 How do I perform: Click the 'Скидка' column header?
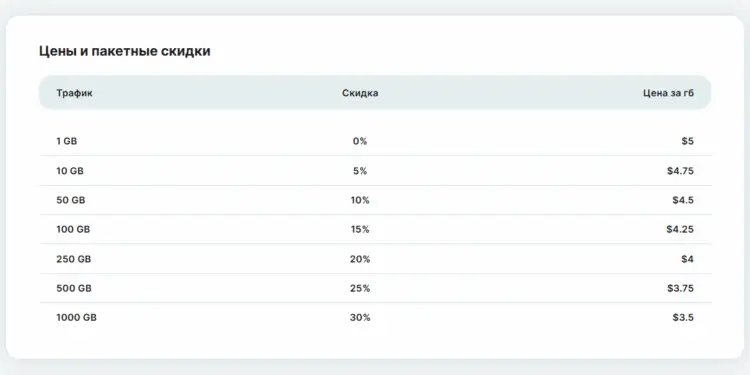click(x=360, y=93)
